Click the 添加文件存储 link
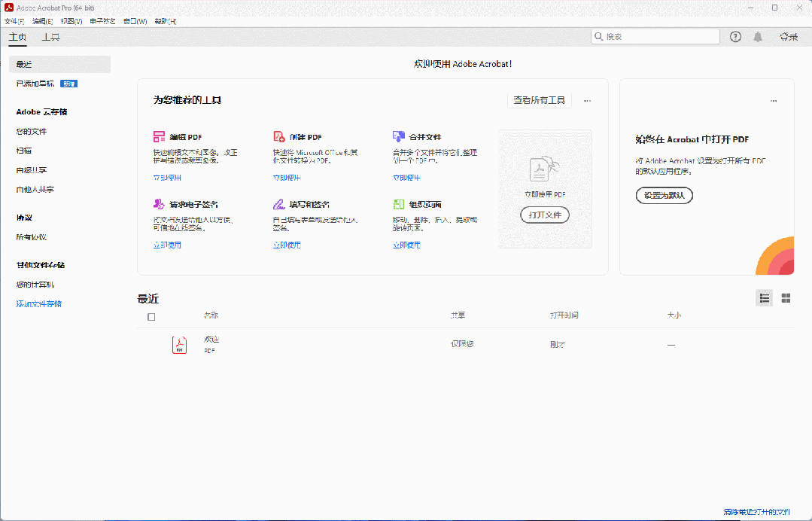Viewport: 812px width, 521px height. tap(39, 304)
